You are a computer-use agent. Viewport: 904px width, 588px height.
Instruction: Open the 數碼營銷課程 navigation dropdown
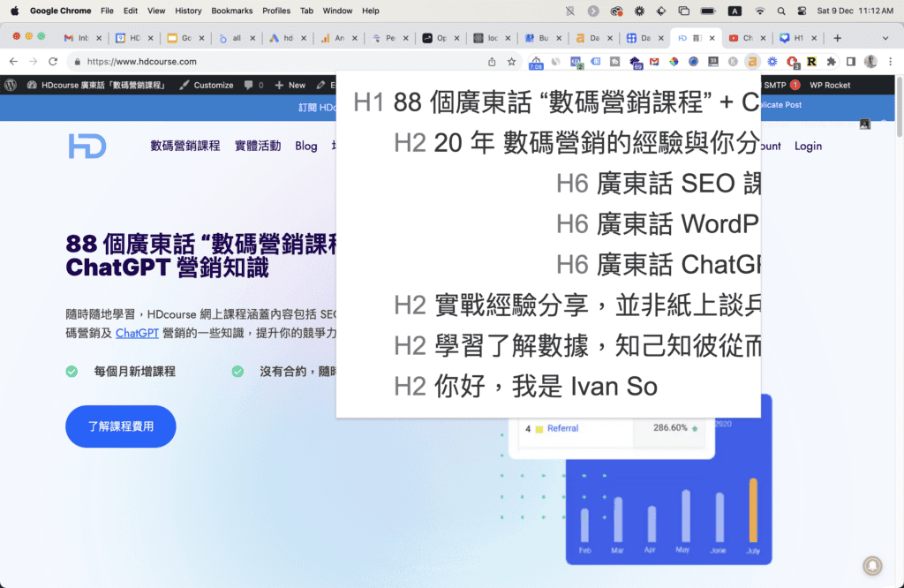(x=185, y=147)
